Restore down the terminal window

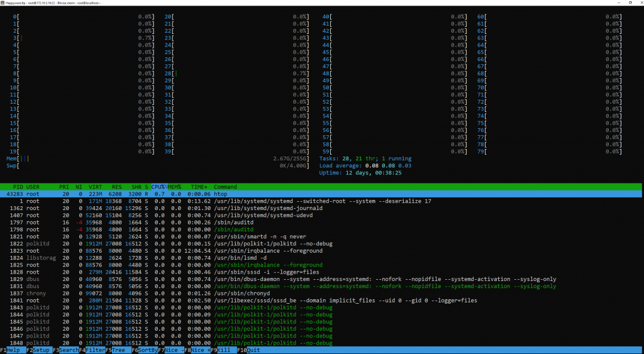[x=630, y=3]
